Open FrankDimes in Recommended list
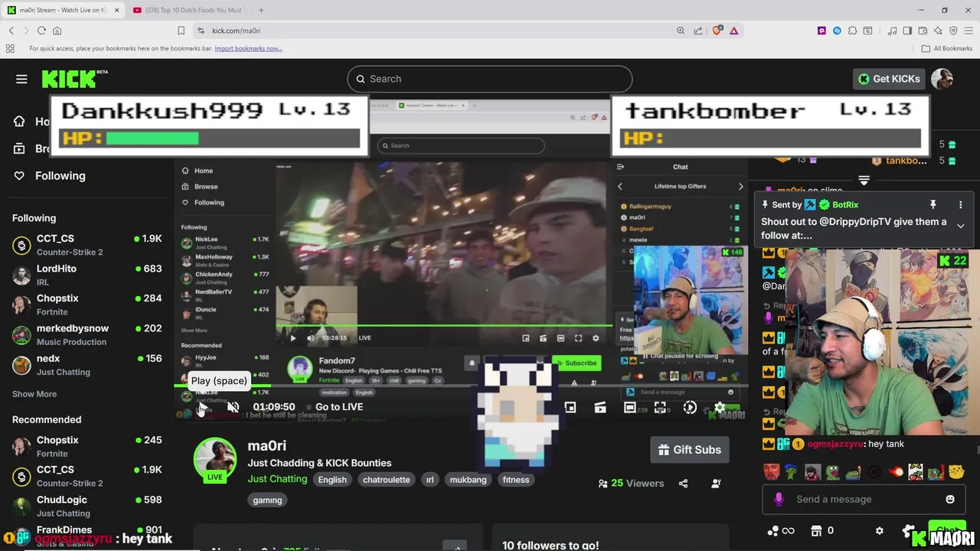The image size is (980, 551). 87,536
